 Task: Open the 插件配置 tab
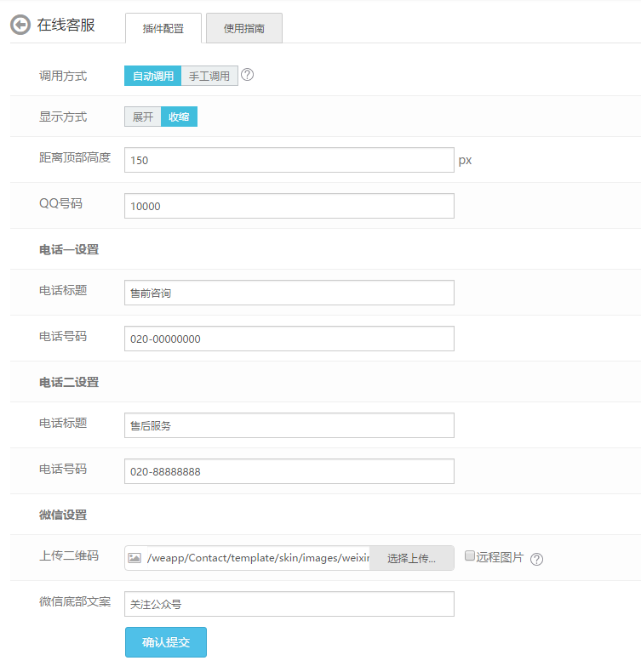163,28
